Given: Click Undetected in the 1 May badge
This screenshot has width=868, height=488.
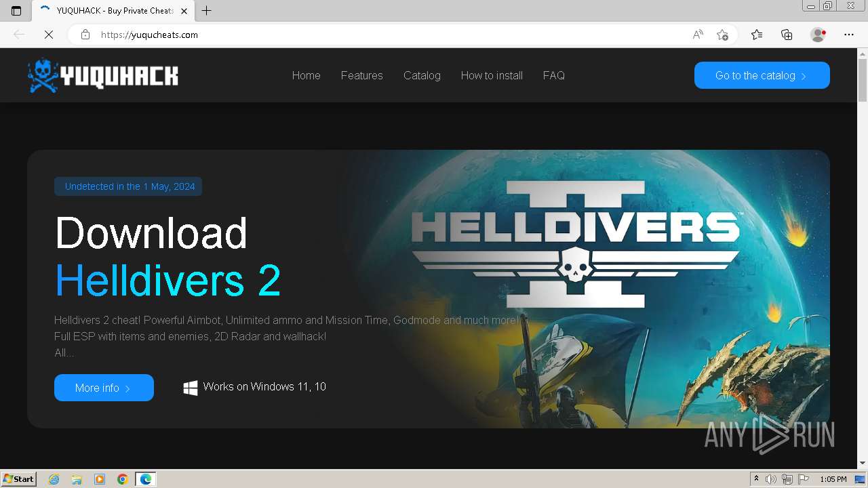Looking at the screenshot, I should pyautogui.click(x=128, y=186).
